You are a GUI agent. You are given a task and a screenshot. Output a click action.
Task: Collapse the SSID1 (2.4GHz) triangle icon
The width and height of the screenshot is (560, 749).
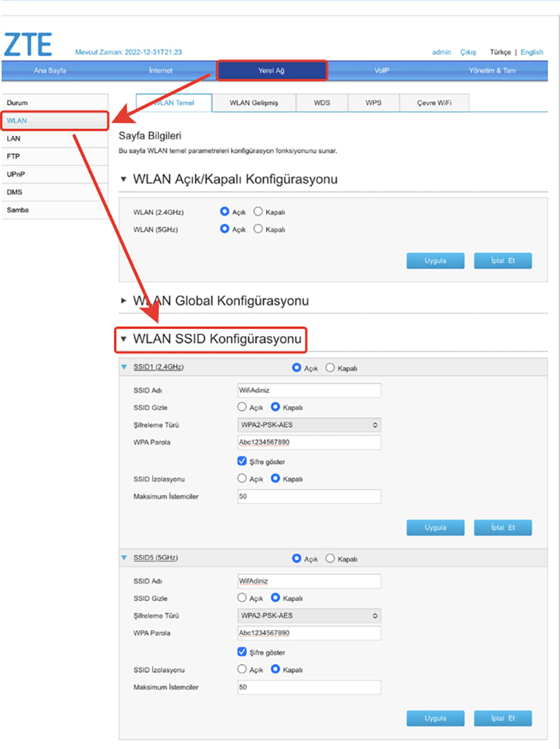[125, 367]
